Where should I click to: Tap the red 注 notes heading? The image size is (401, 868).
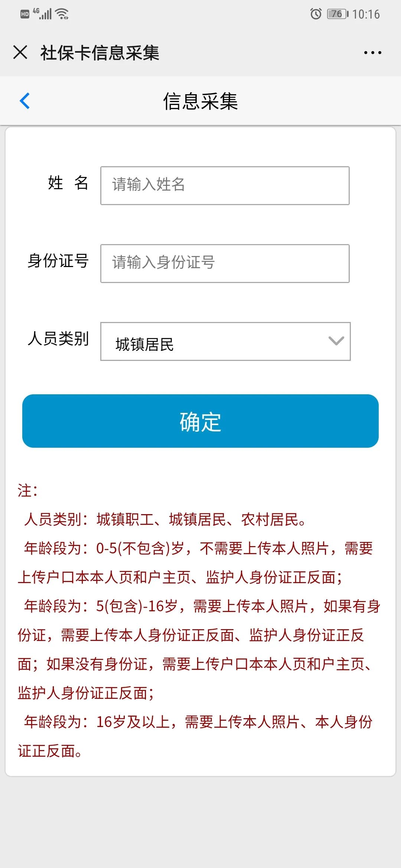(x=27, y=490)
